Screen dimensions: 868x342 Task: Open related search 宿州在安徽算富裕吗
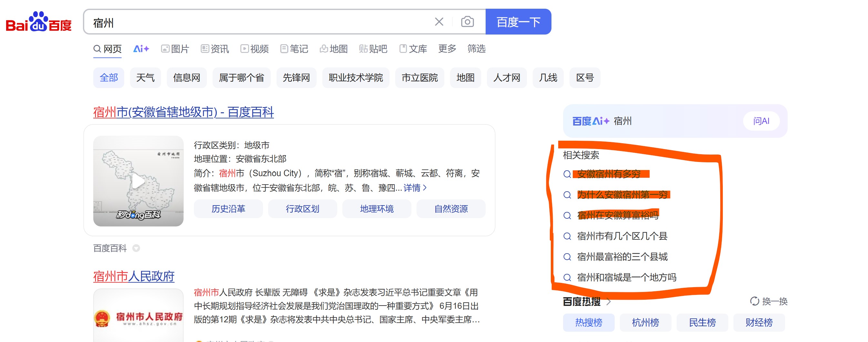[x=618, y=215]
